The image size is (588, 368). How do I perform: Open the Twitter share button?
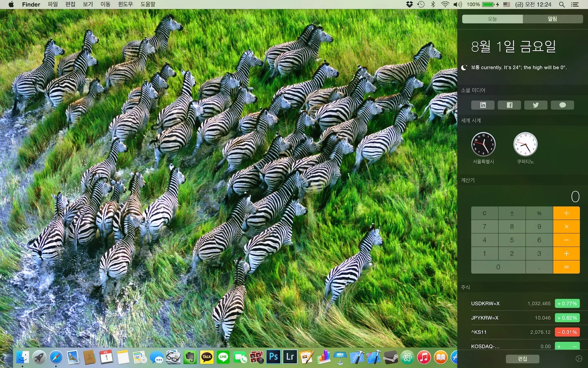tap(536, 105)
